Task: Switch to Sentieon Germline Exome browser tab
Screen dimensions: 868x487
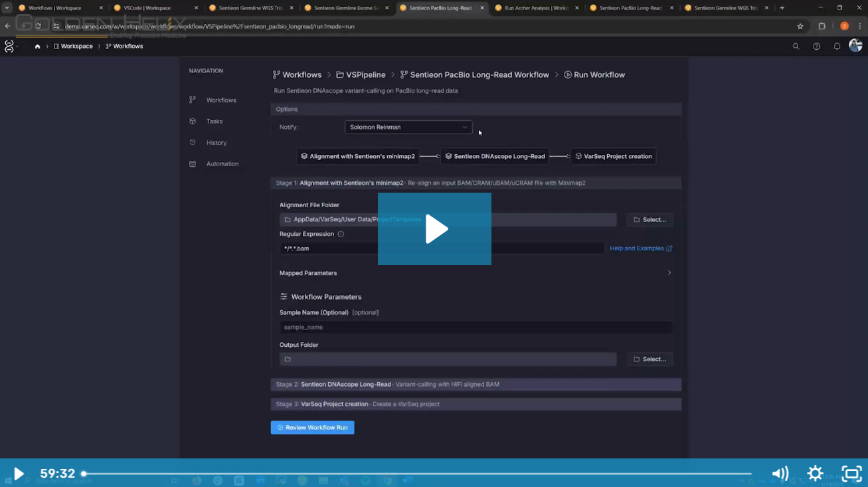Action: (347, 8)
